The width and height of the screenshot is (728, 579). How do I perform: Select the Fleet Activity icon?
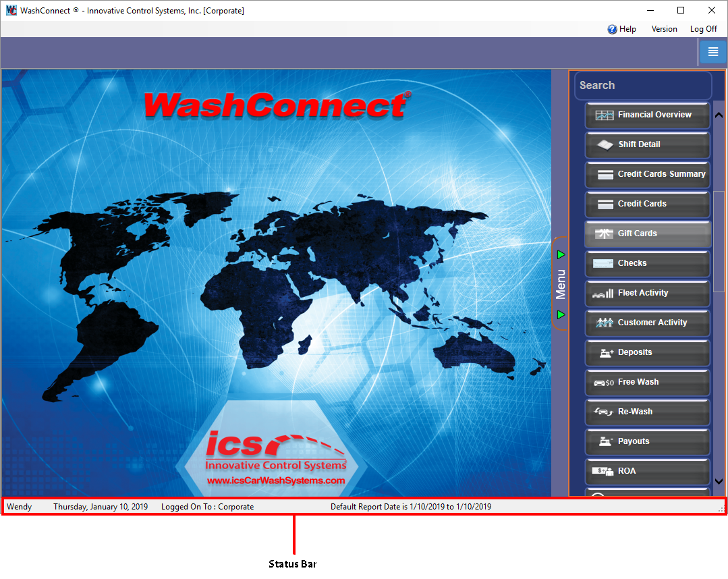pos(603,294)
